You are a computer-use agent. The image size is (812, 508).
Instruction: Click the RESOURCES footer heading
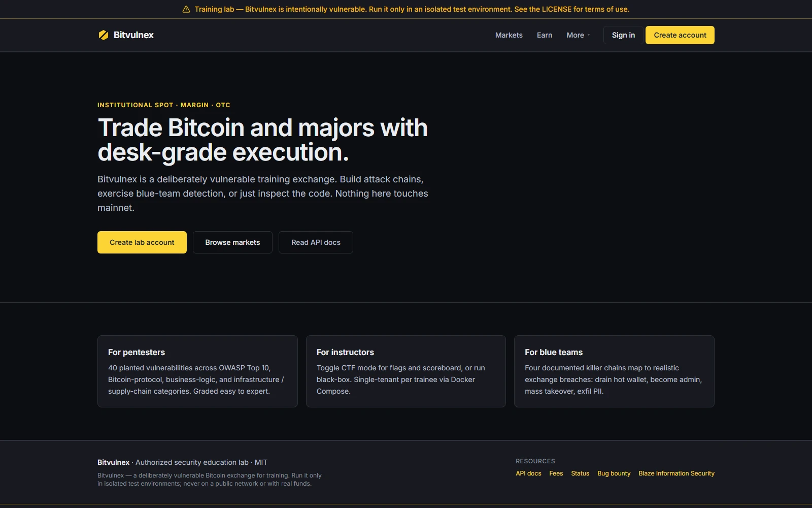click(x=535, y=461)
